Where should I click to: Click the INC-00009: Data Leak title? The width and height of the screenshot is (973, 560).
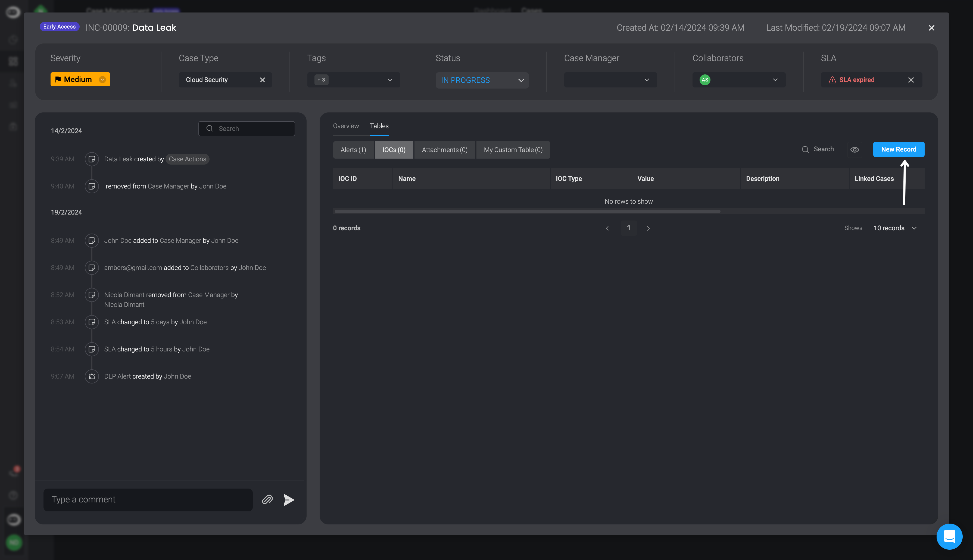[x=131, y=28]
